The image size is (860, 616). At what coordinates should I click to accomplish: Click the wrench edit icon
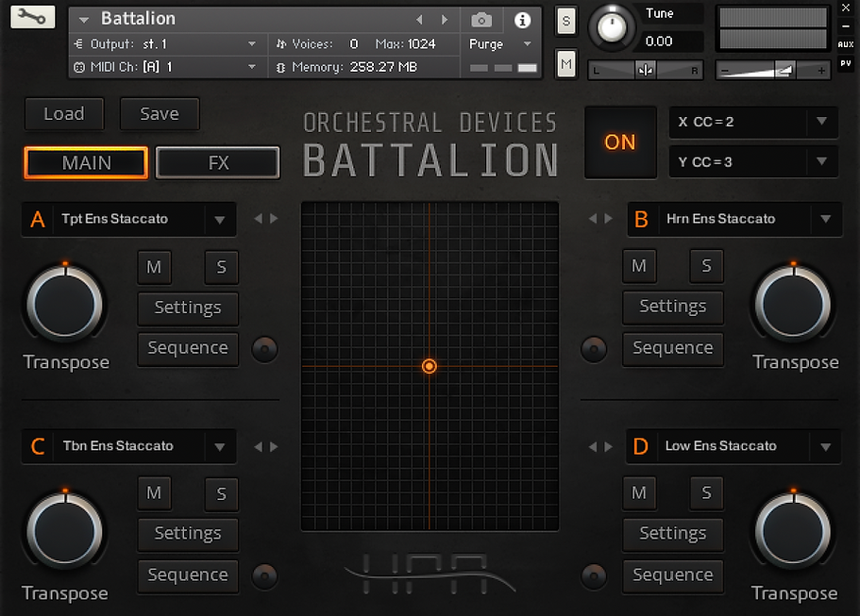(32, 17)
